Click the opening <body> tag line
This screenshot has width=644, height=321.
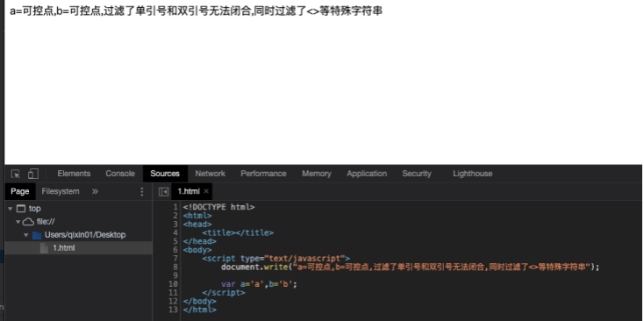197,250
